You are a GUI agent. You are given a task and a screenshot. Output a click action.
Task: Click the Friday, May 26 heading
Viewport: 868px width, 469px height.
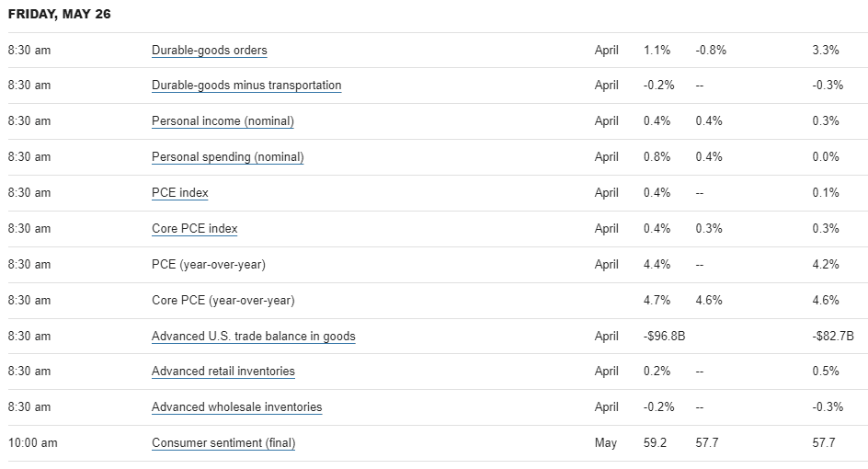click(59, 14)
